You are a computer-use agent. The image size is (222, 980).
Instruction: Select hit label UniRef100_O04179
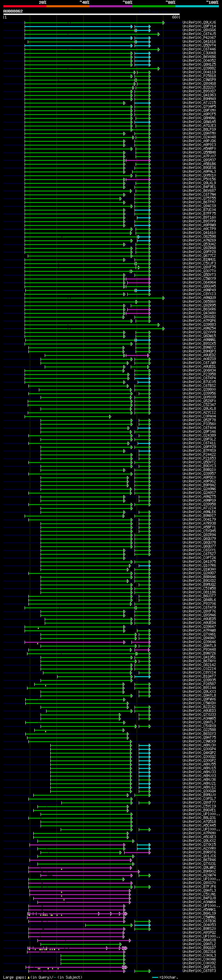point(199,520)
